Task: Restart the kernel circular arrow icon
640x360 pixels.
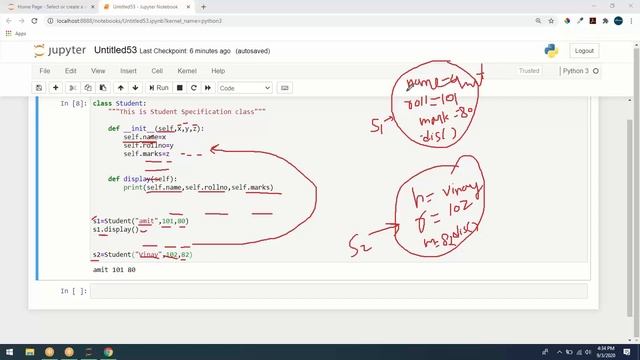Action: pyautogui.click(x=194, y=88)
